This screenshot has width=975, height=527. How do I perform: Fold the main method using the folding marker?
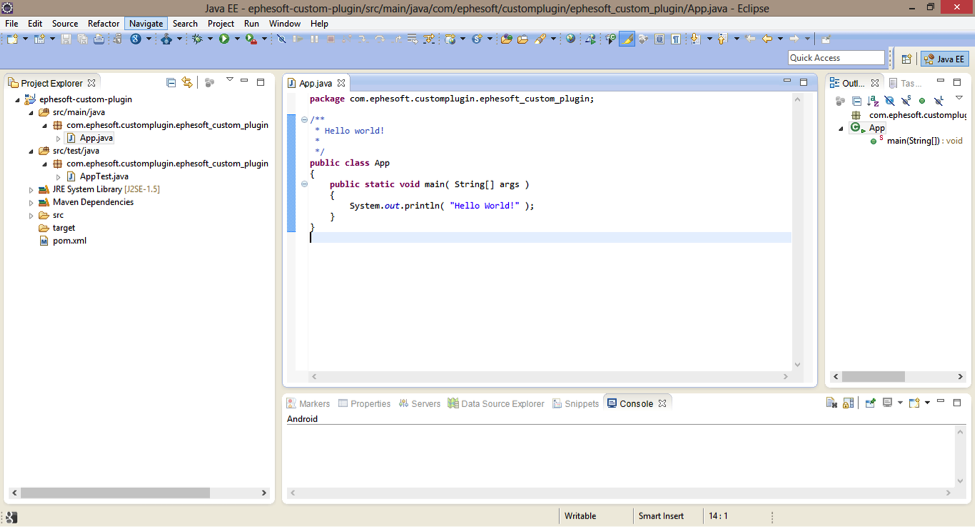click(304, 184)
